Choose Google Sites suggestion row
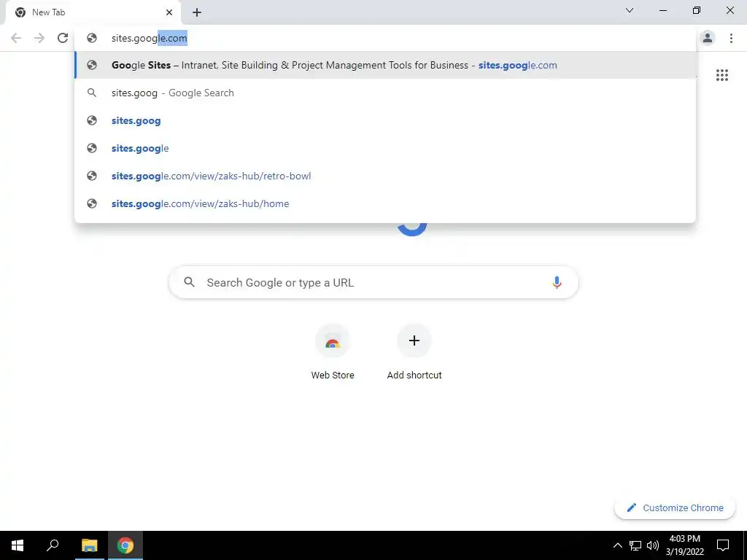This screenshot has height=560, width=747. (385, 65)
